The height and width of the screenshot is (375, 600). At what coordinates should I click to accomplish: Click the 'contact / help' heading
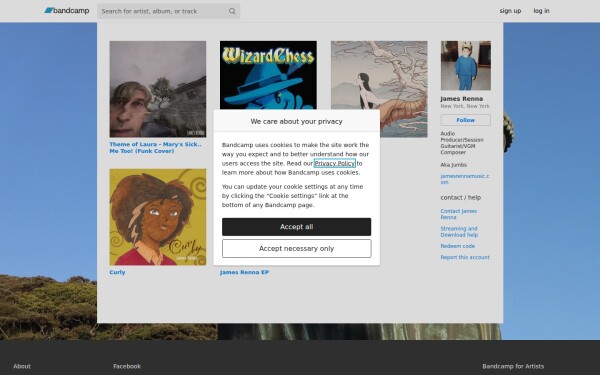tap(460, 197)
